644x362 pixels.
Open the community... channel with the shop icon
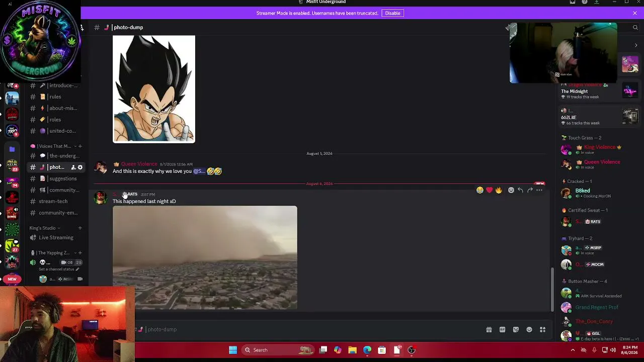click(56, 190)
